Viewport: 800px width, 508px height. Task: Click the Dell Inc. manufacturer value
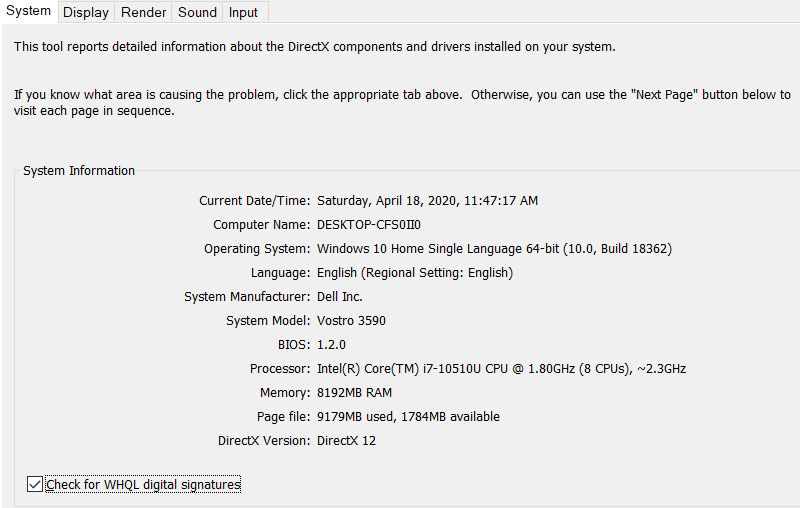340,297
